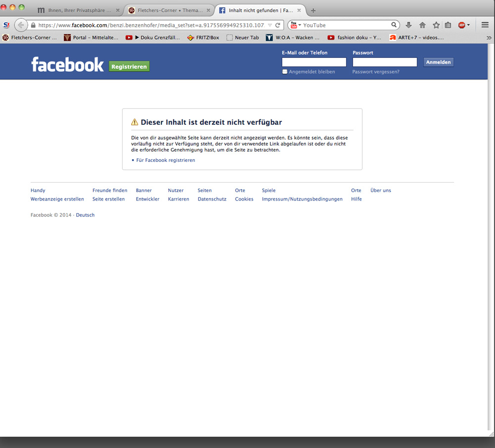
Task: Open the downloads arrow icon
Action: (408, 25)
